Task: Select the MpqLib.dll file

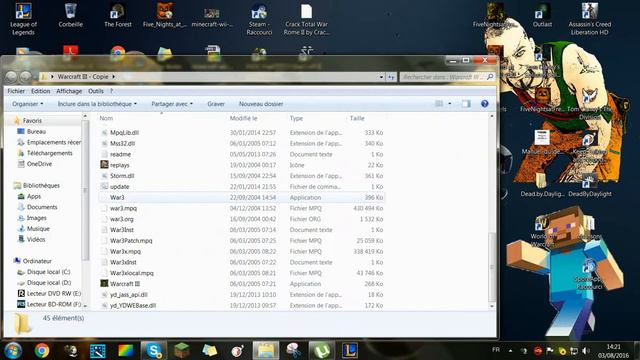Action: tap(124, 133)
